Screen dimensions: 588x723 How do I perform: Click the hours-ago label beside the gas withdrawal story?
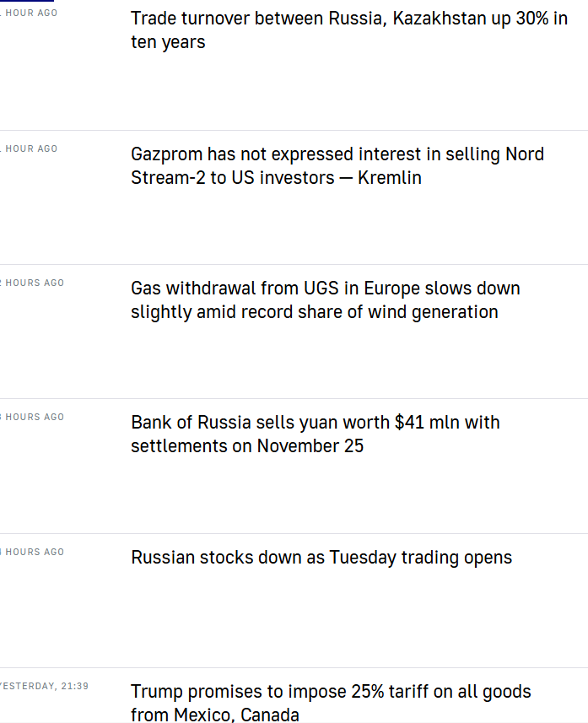tap(34, 283)
